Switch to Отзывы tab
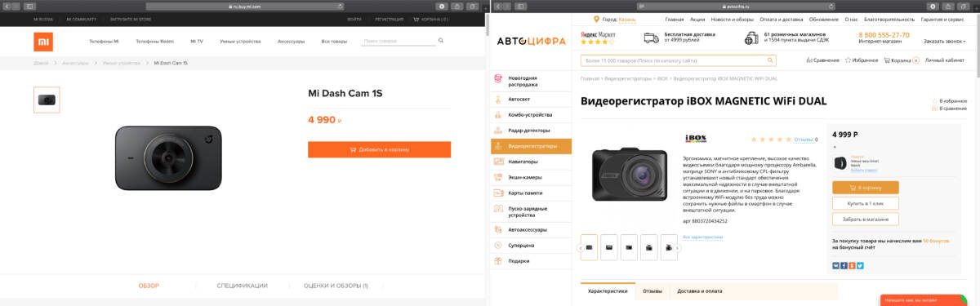Image resolution: width=980 pixels, height=306 pixels. pyautogui.click(x=653, y=291)
